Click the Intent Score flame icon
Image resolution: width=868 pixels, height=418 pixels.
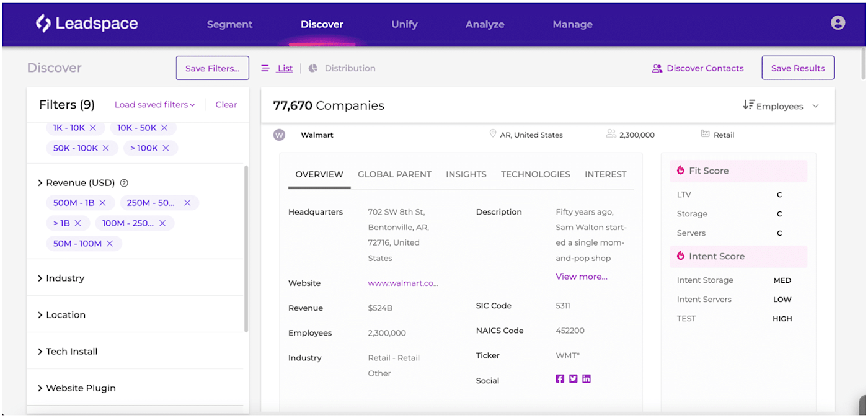pyautogui.click(x=681, y=256)
